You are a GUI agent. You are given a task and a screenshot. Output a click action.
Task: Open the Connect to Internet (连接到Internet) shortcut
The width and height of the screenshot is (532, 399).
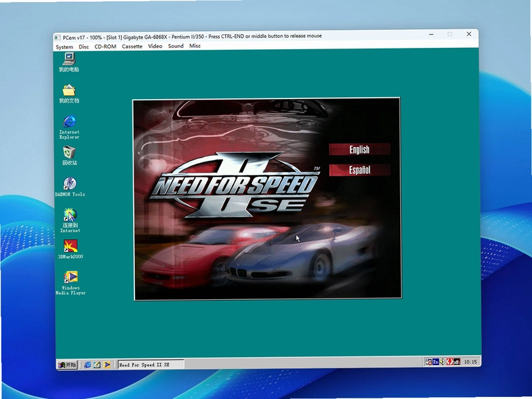pos(70,220)
